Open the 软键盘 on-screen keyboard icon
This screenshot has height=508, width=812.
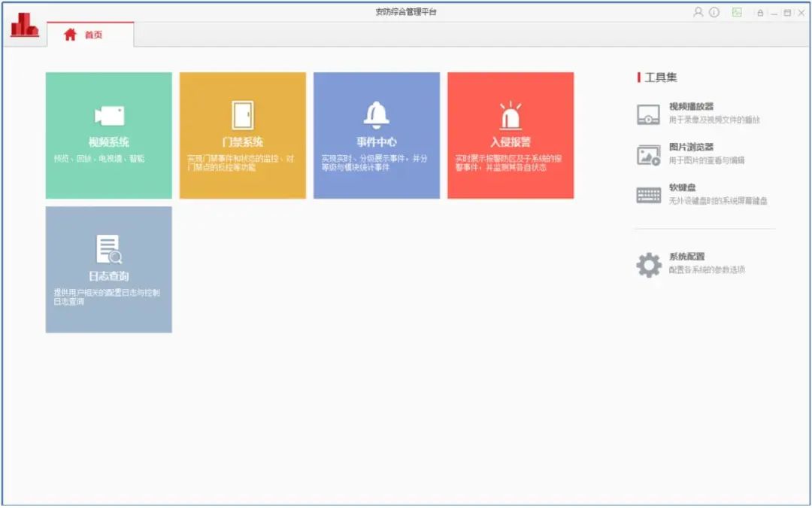(x=647, y=193)
